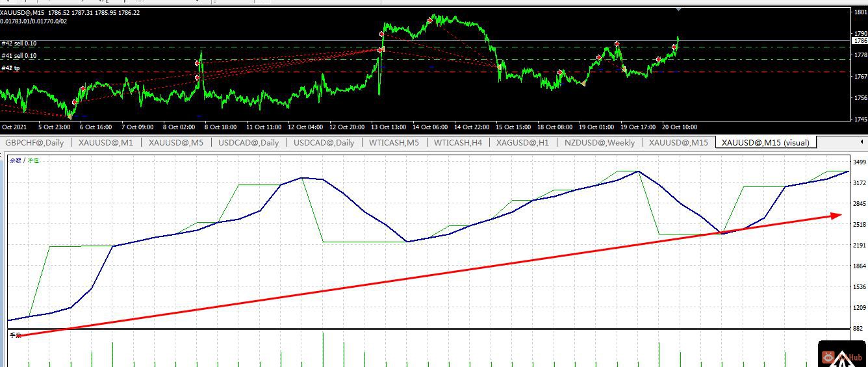Open the NZDUSD@,Weekly chart tab
The image size is (868, 367).
point(600,142)
